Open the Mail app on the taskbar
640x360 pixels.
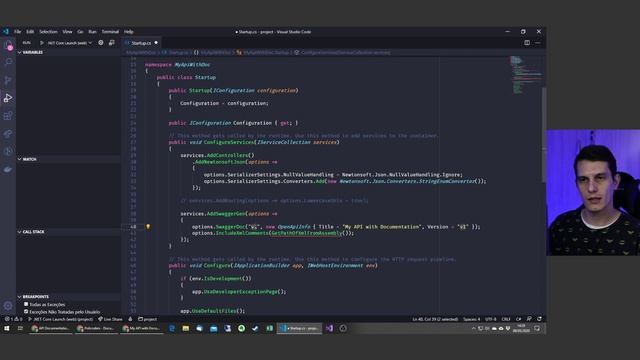pos(213,328)
